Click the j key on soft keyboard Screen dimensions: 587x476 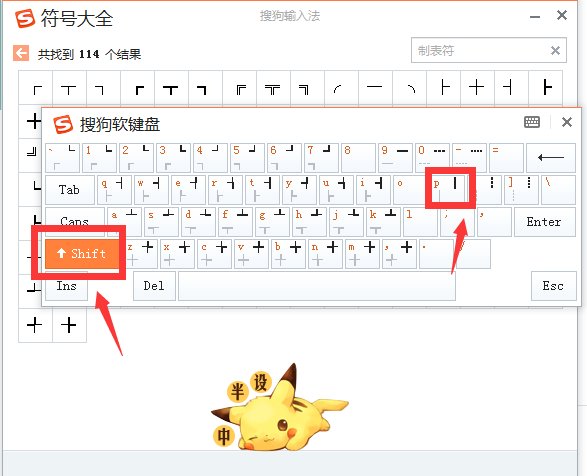(347, 222)
